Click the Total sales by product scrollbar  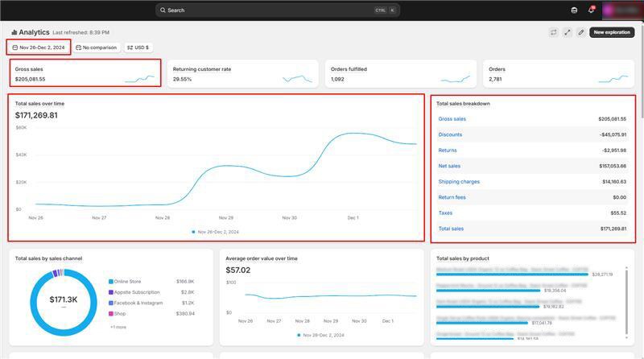click(626, 298)
